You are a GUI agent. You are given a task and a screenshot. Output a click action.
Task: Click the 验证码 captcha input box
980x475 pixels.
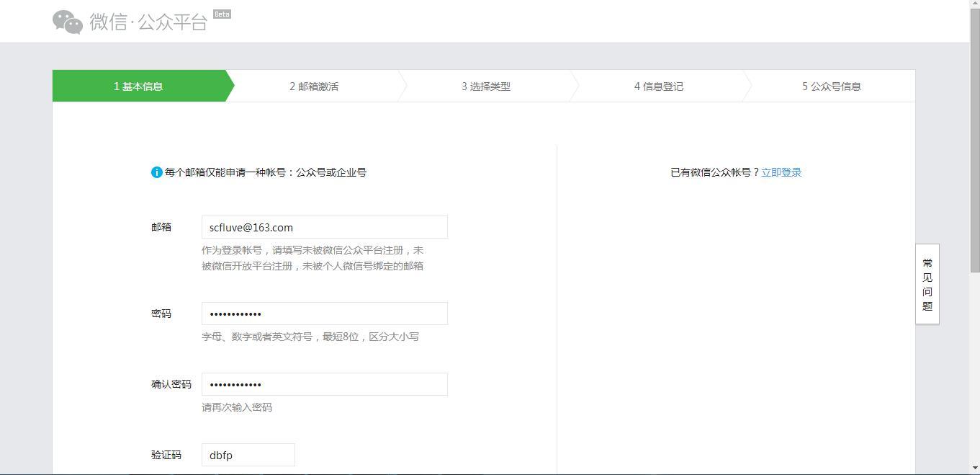click(248, 455)
